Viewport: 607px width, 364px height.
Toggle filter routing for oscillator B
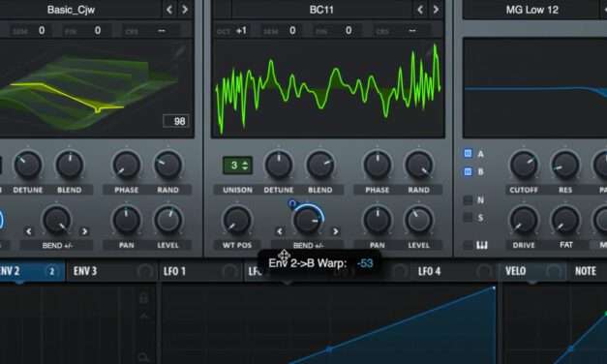pyautogui.click(x=468, y=171)
